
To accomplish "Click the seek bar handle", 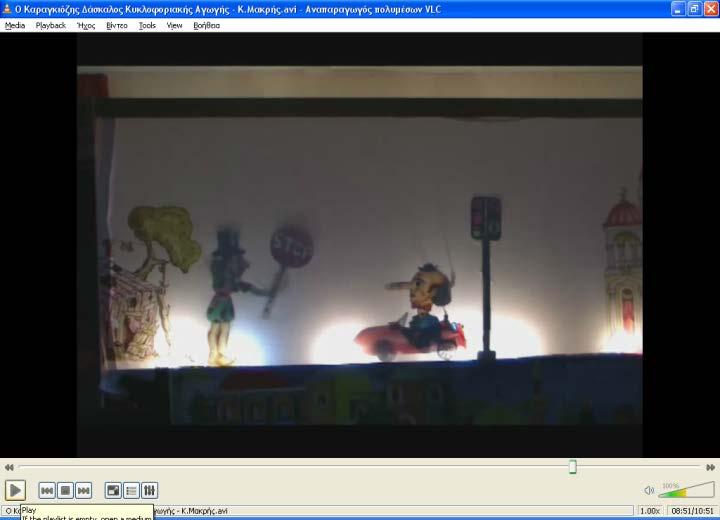I will [573, 467].
